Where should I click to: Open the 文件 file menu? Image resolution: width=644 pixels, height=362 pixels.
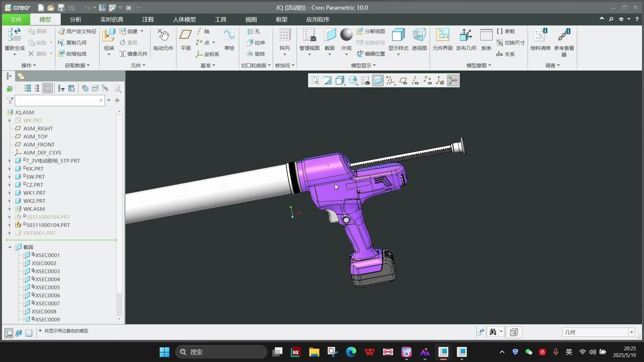pyautogui.click(x=16, y=19)
